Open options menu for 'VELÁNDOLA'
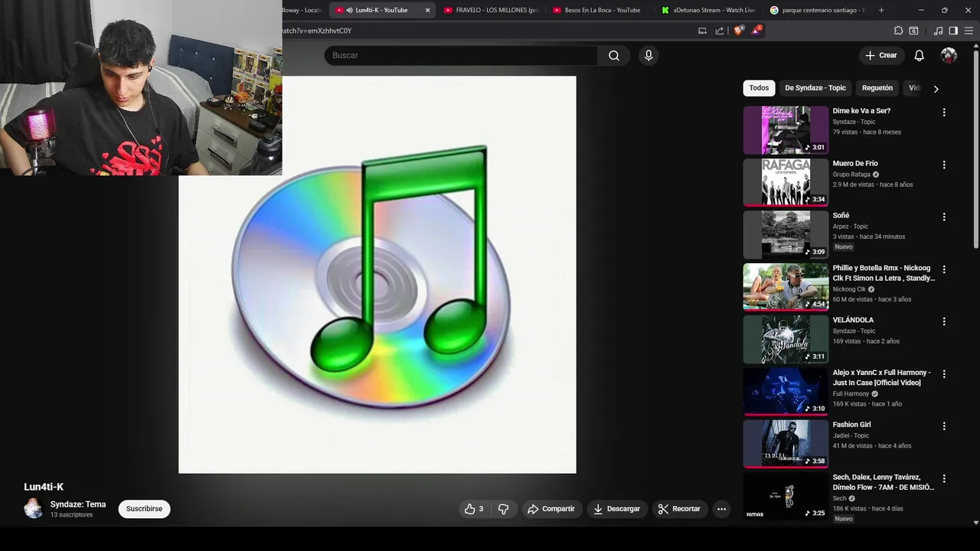The image size is (980, 551). coord(944,322)
